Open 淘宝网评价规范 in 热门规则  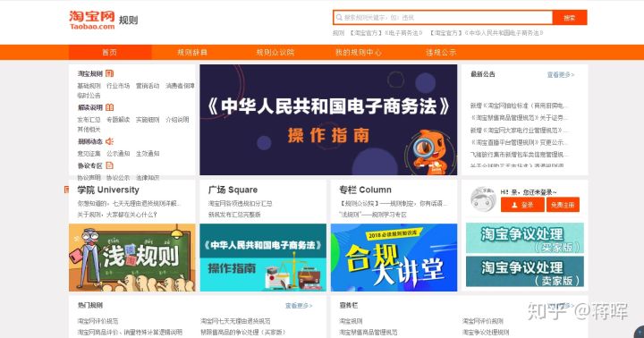point(97,321)
